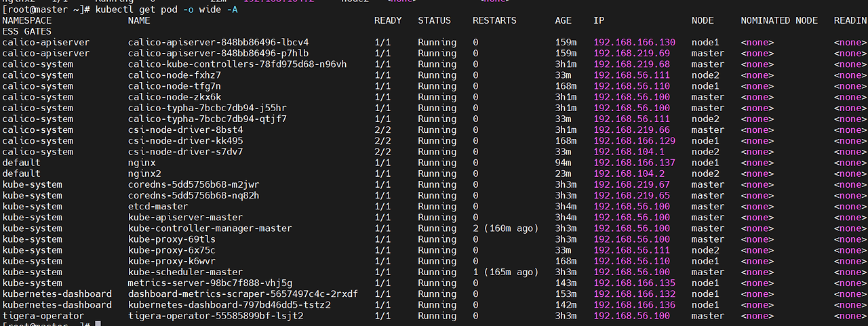Click the pod name calico-apiserver-848bb86496-lbcv4
The width and height of the screenshot is (868, 326).
[x=218, y=43]
